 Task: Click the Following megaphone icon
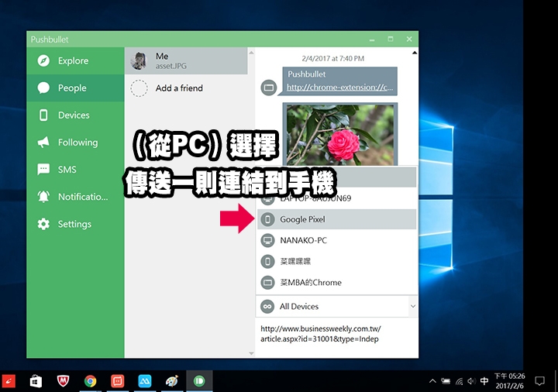43,143
